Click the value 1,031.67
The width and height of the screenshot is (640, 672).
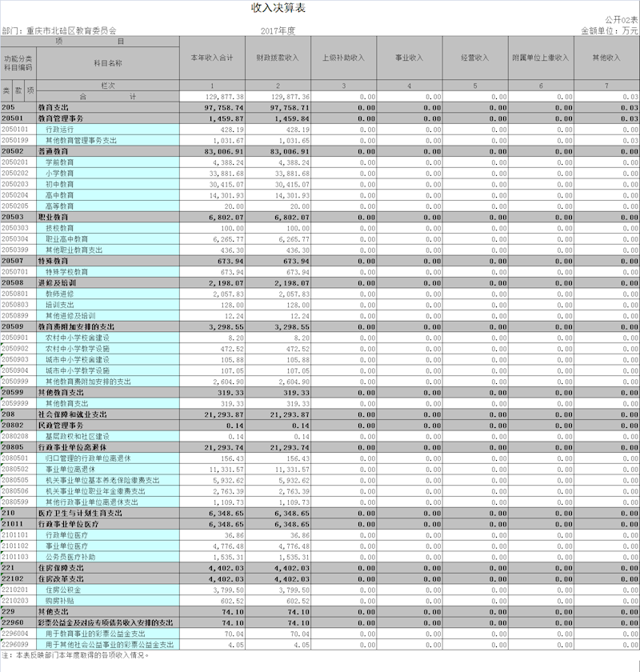coord(229,141)
